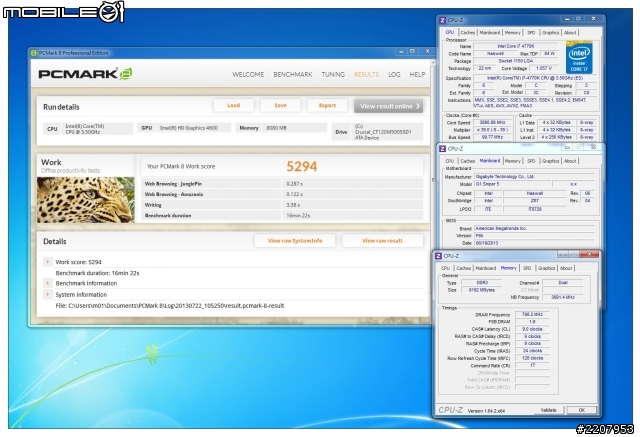This screenshot has height=437, width=640.
Task: Open the TUNING section in PCMark 8
Action: pos(333,74)
